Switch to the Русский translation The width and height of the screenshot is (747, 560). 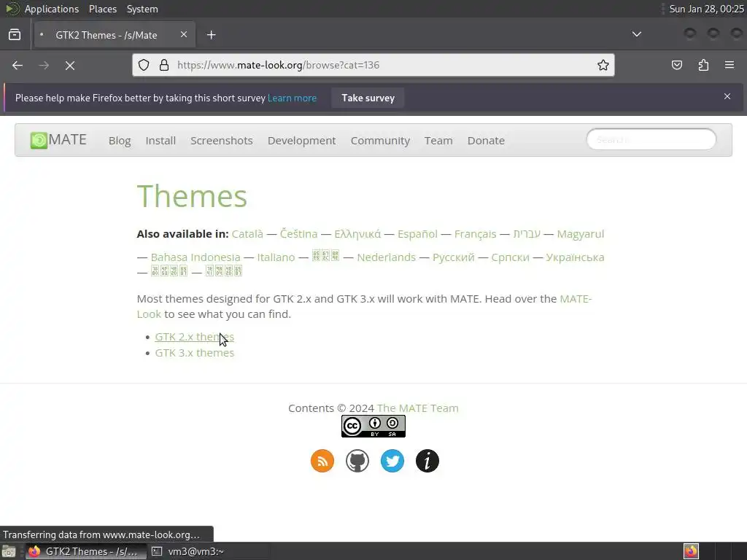[454, 257]
